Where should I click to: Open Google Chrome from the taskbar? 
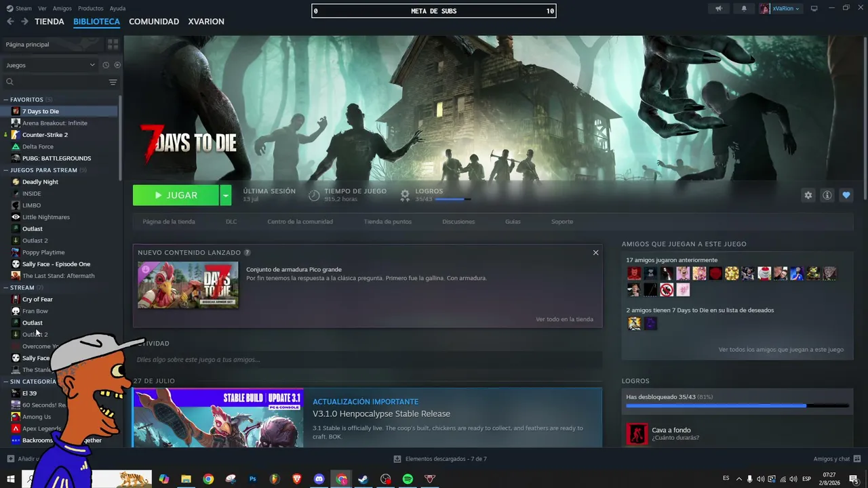click(x=208, y=479)
